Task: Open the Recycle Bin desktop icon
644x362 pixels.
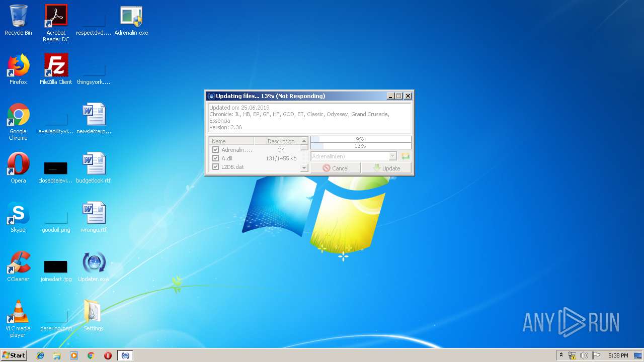Action: click(x=18, y=20)
